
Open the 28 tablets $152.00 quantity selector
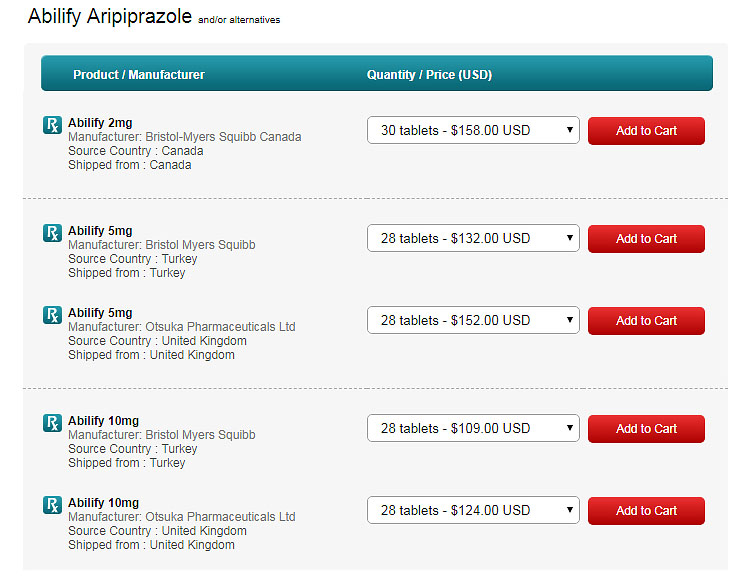tap(473, 320)
